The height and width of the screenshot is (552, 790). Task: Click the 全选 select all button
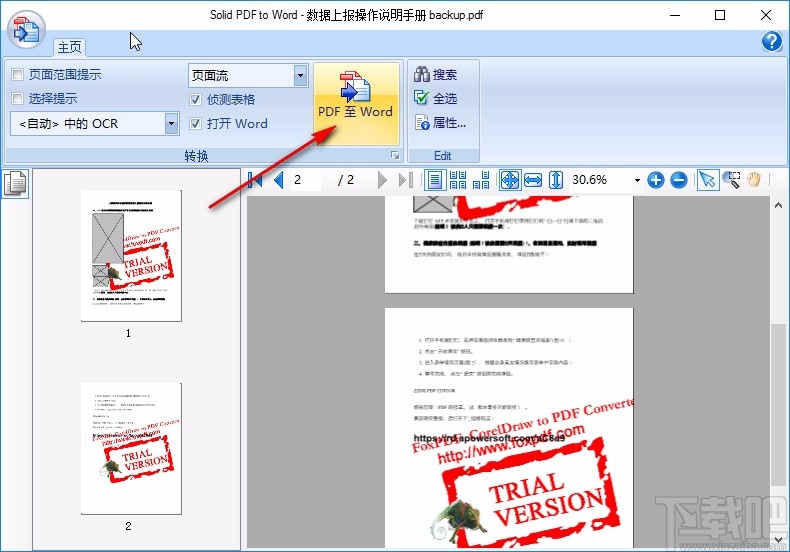tap(436, 98)
